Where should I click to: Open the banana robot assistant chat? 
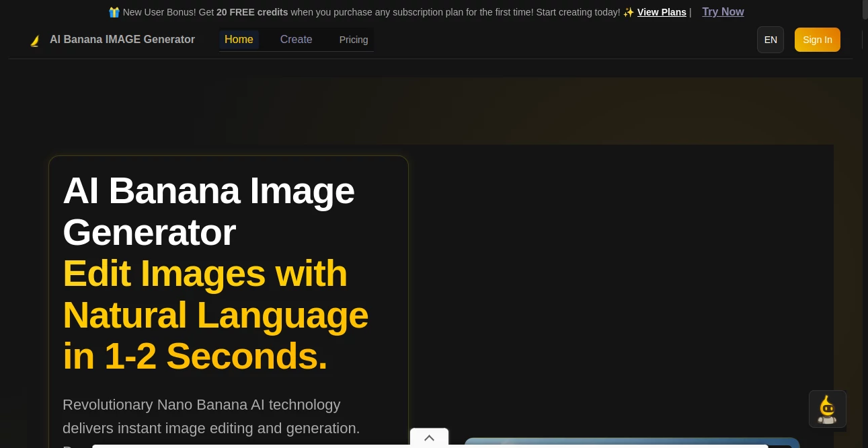click(x=828, y=409)
